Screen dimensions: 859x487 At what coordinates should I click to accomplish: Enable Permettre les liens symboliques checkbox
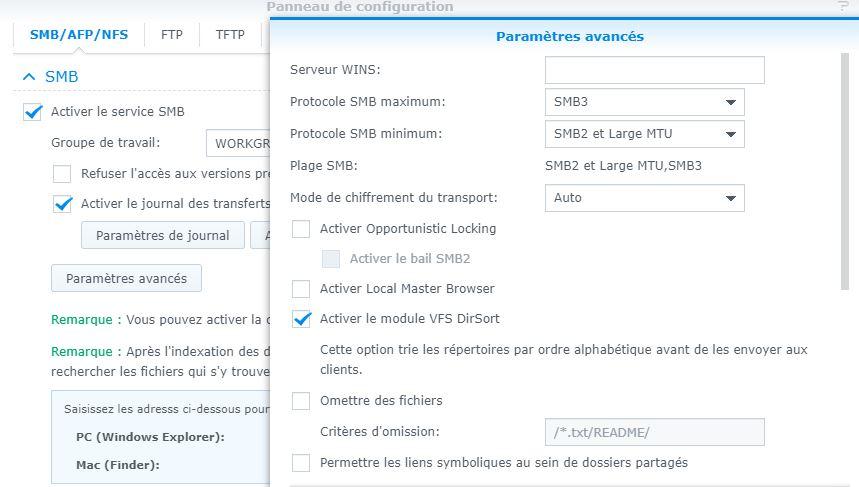point(301,463)
